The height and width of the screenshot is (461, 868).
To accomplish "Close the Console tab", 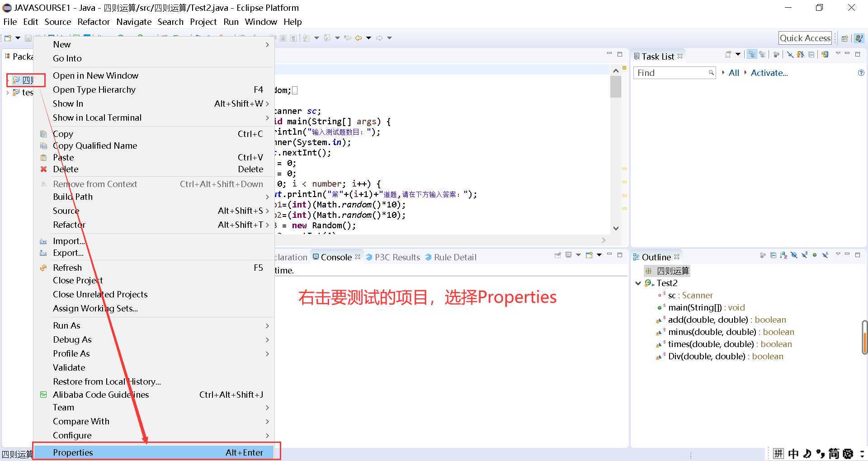I will point(358,256).
